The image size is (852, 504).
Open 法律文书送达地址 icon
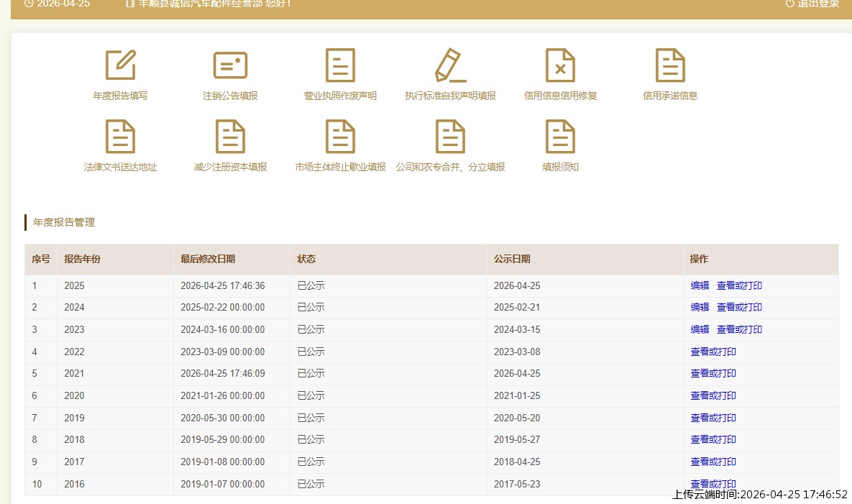point(120,137)
